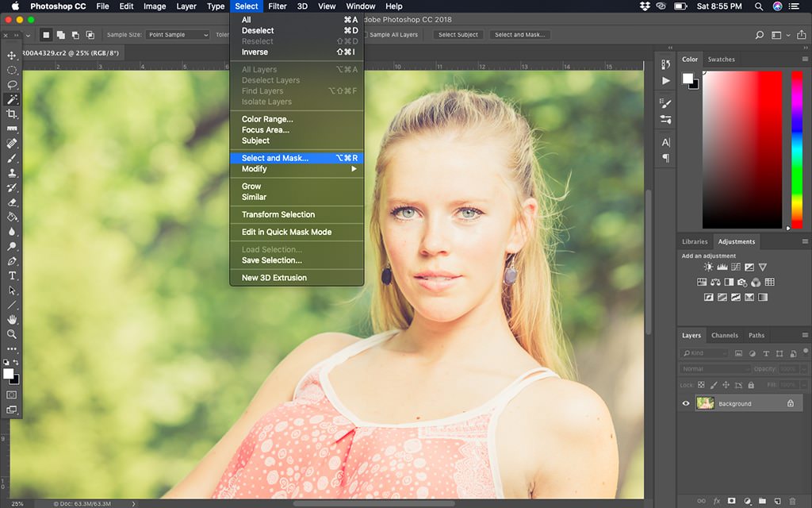Image resolution: width=812 pixels, height=508 pixels.
Task: Switch to the Libraries tab
Action: click(695, 241)
